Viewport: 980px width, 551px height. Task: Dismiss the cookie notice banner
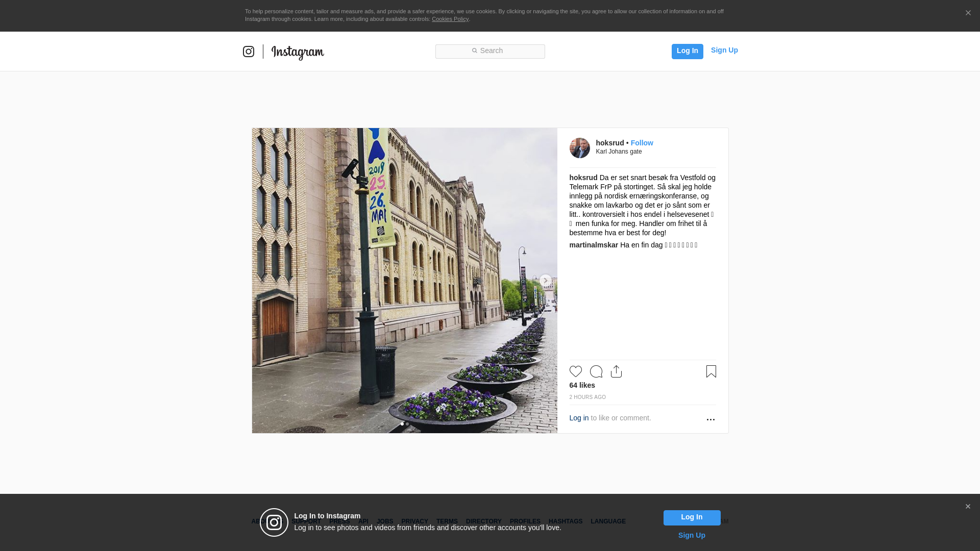pyautogui.click(x=968, y=13)
